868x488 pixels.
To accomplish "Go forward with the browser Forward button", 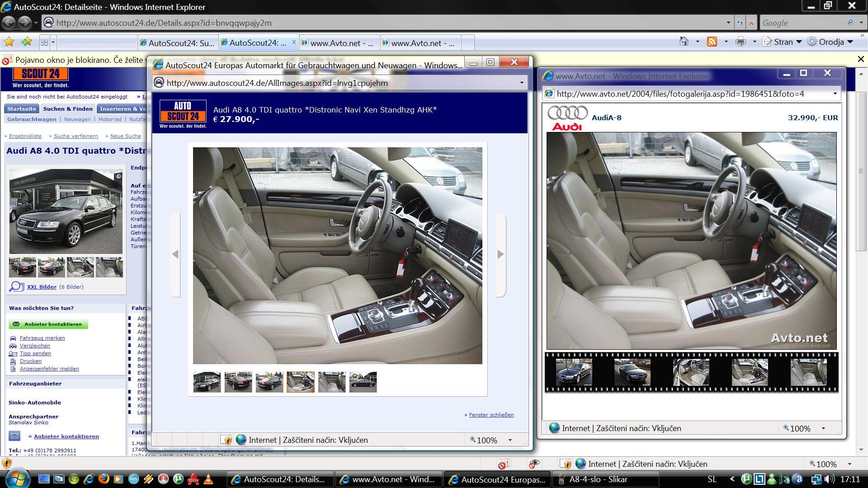I will pyautogui.click(x=25, y=22).
